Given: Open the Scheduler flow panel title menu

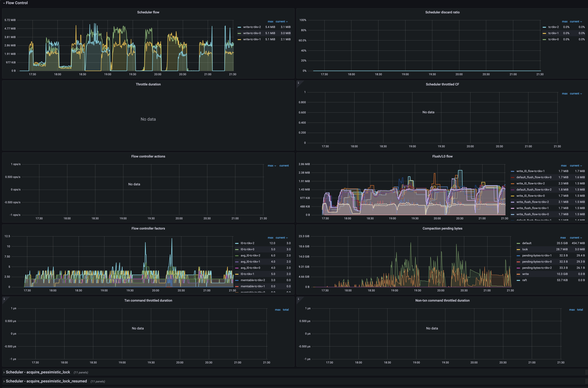Looking at the screenshot, I should click(x=148, y=12).
